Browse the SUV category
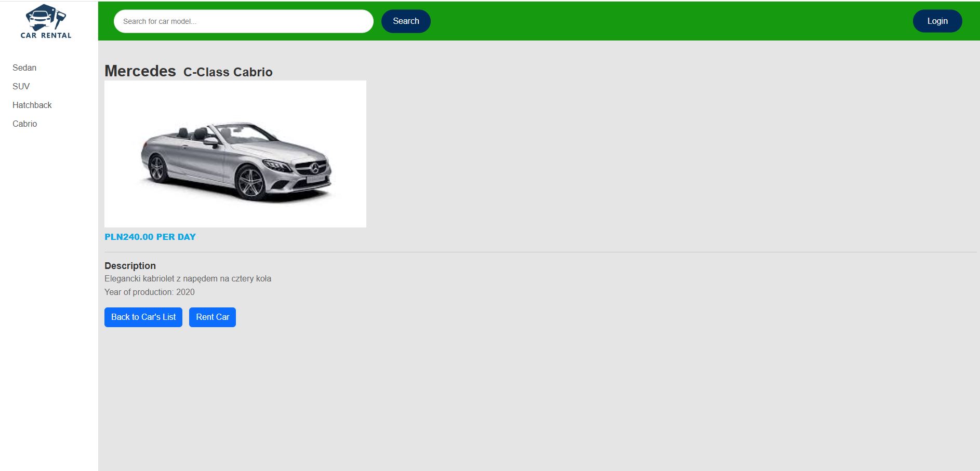This screenshot has width=980, height=471. pos(21,86)
